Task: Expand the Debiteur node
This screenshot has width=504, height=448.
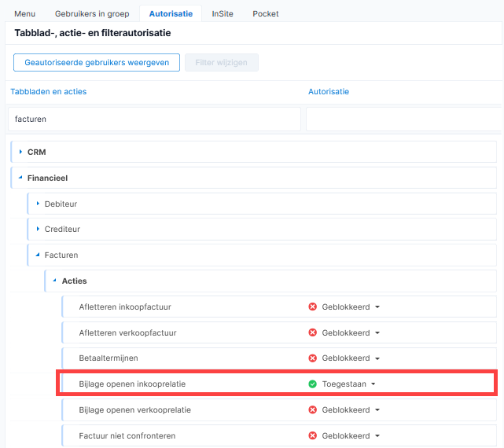Action: (x=38, y=204)
